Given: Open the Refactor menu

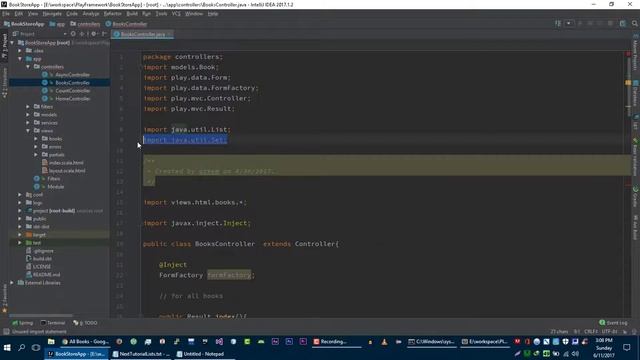Looking at the screenshot, I should 112,13.
